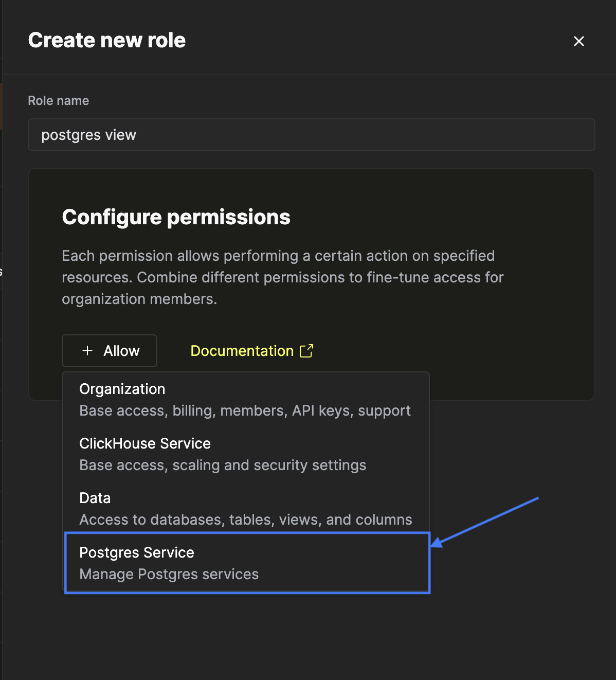
Task: Click text 'Base access, billing, members, API keys, support'
Action: 245,411
